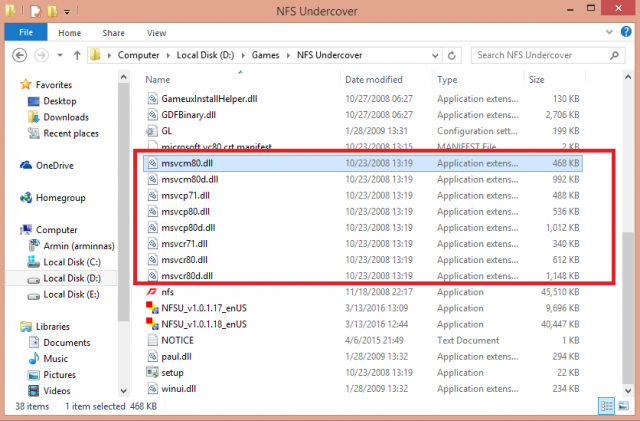Sort files by Date modified column
640x421 pixels.
(x=374, y=79)
